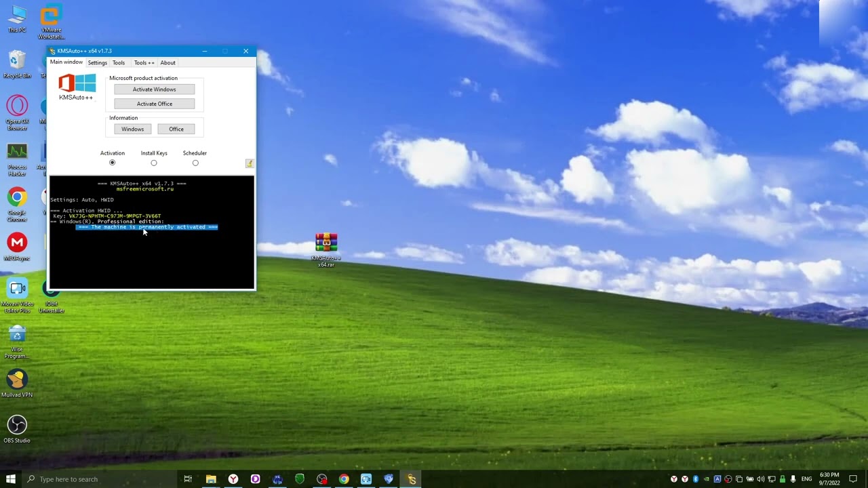This screenshot has width=868, height=488.
Task: Open the IObit Uninstaller shortcut
Action: click(x=51, y=298)
